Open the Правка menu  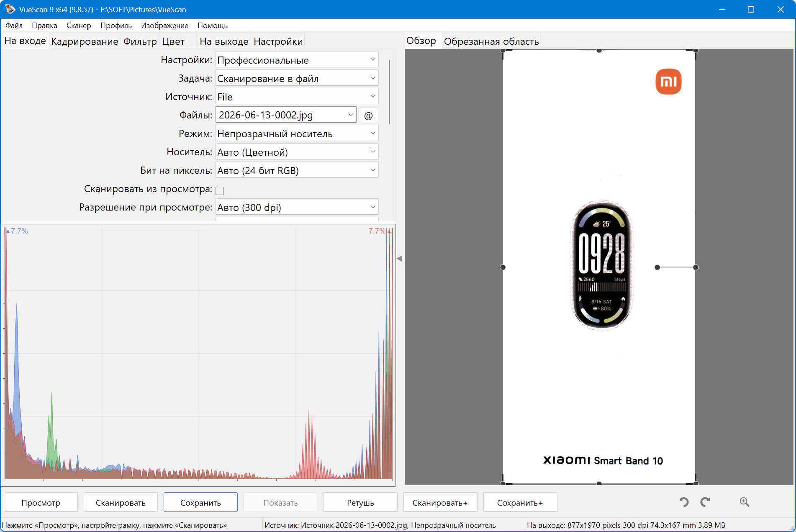click(x=44, y=26)
